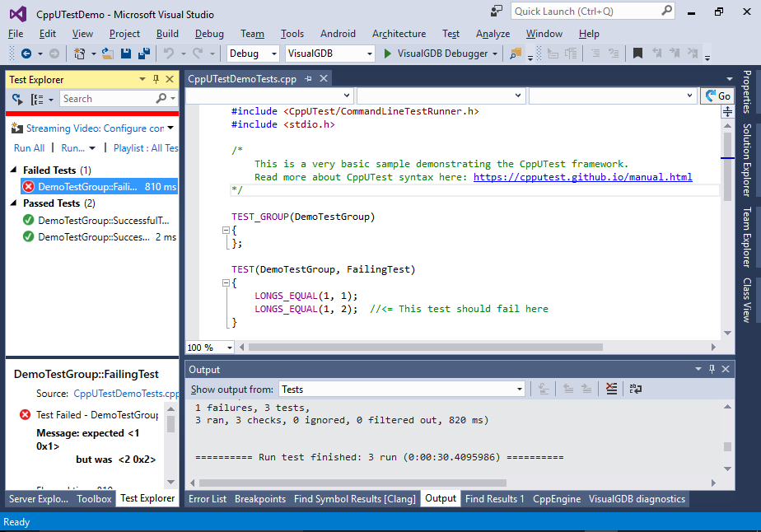Click the red failed icon on DemoTestGroup::Faili... test

click(x=29, y=186)
